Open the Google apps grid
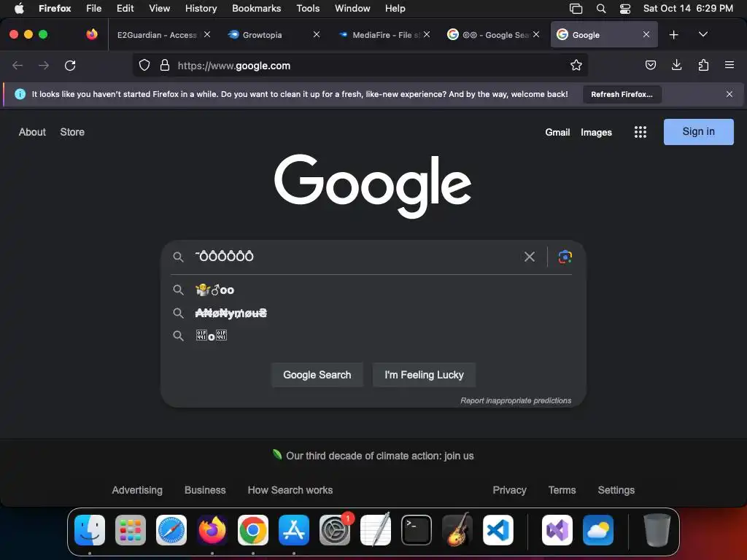The image size is (747, 560). pos(640,132)
